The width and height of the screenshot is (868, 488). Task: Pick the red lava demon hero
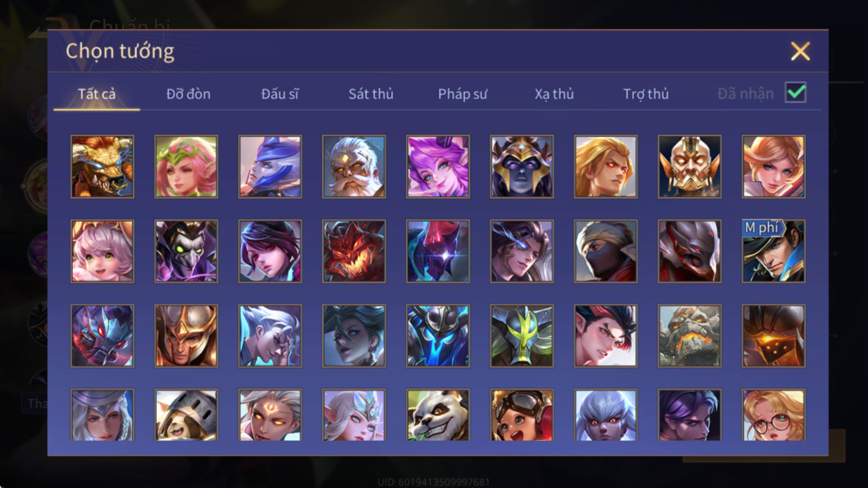click(354, 251)
